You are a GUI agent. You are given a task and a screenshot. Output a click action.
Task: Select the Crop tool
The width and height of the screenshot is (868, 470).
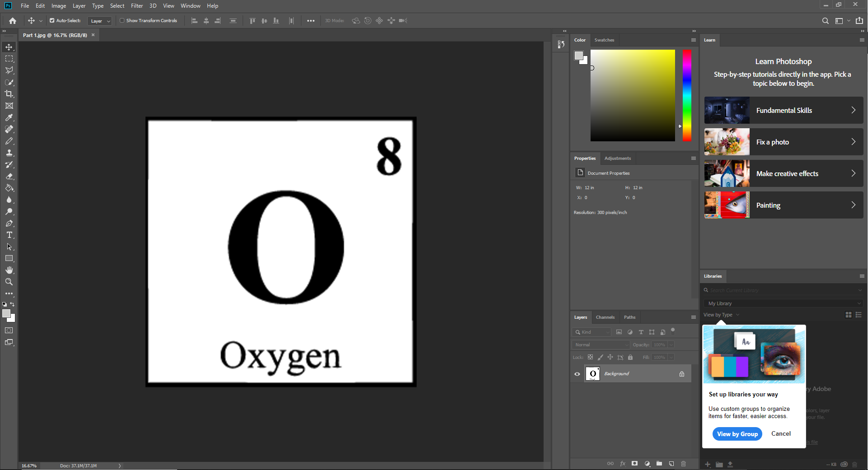click(9, 94)
